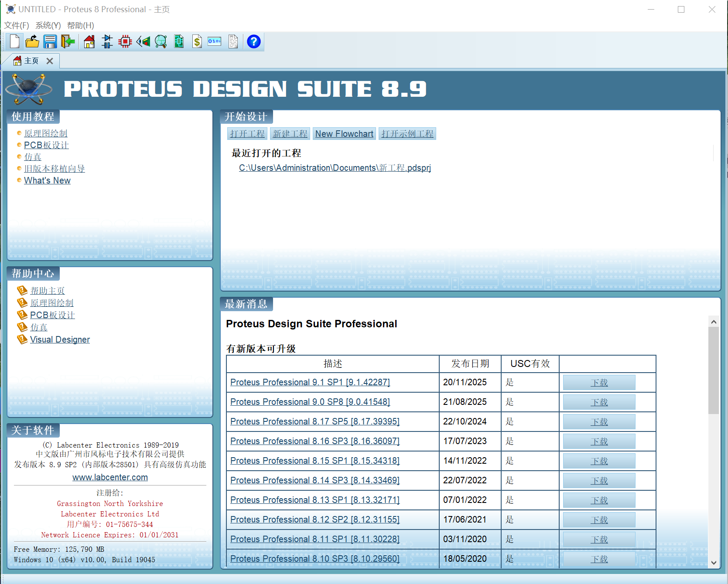728x584 pixels.
Task: Visit www.labcenter.com link
Action: (110, 477)
